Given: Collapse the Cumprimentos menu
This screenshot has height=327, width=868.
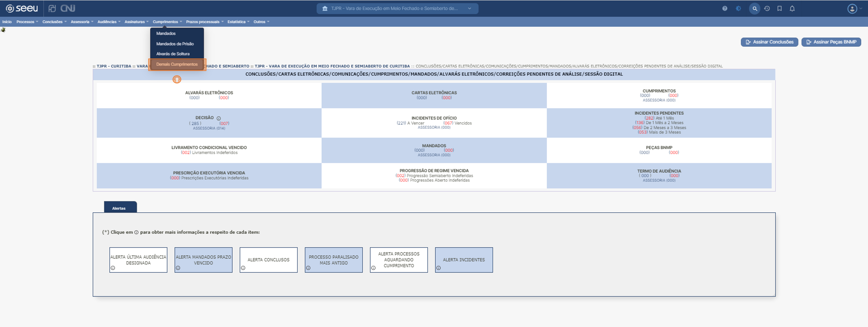Looking at the screenshot, I should [167, 21].
